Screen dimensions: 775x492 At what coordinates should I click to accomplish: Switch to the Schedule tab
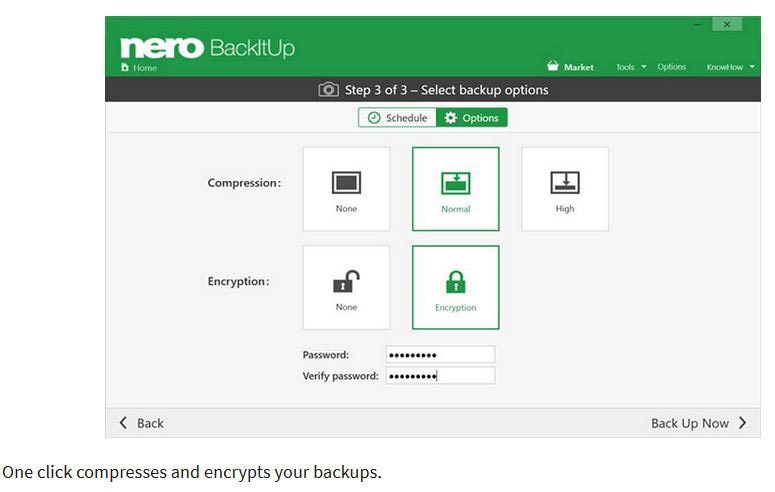(397, 118)
